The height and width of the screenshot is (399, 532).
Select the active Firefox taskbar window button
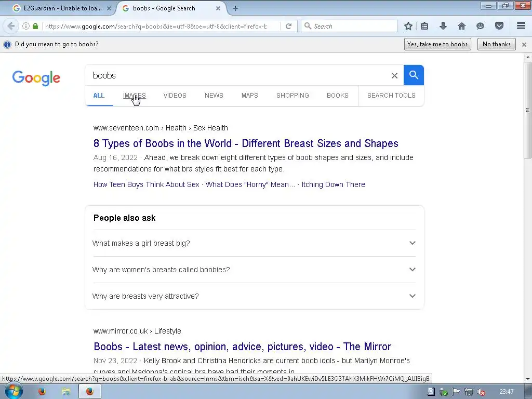coord(89,392)
